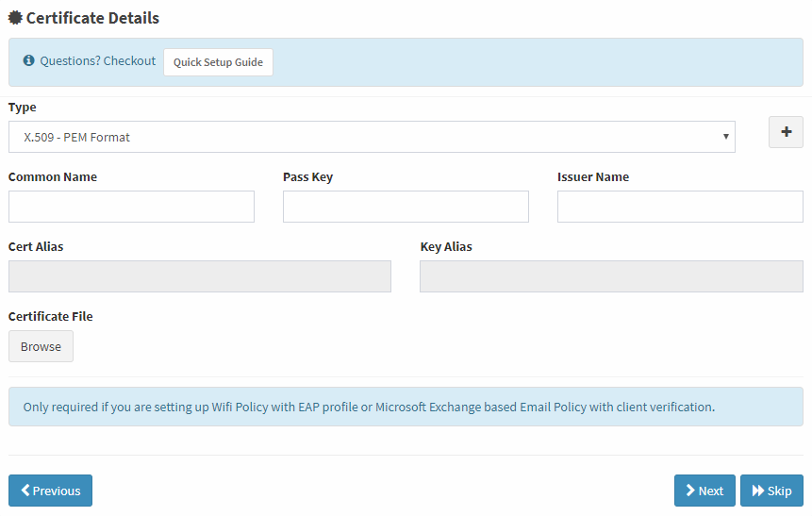Go back with the Previous button
The image size is (812, 516).
[x=50, y=491]
